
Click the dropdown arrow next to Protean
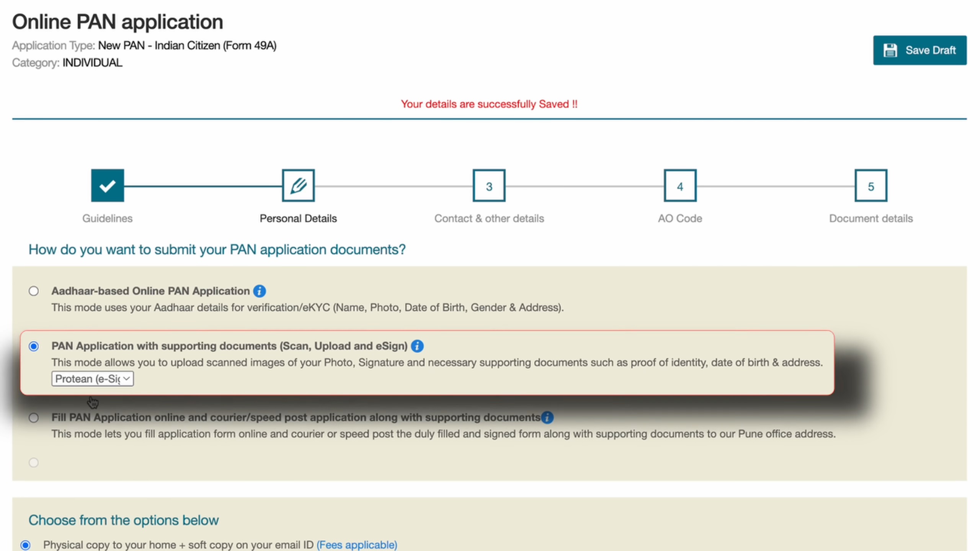126,378
